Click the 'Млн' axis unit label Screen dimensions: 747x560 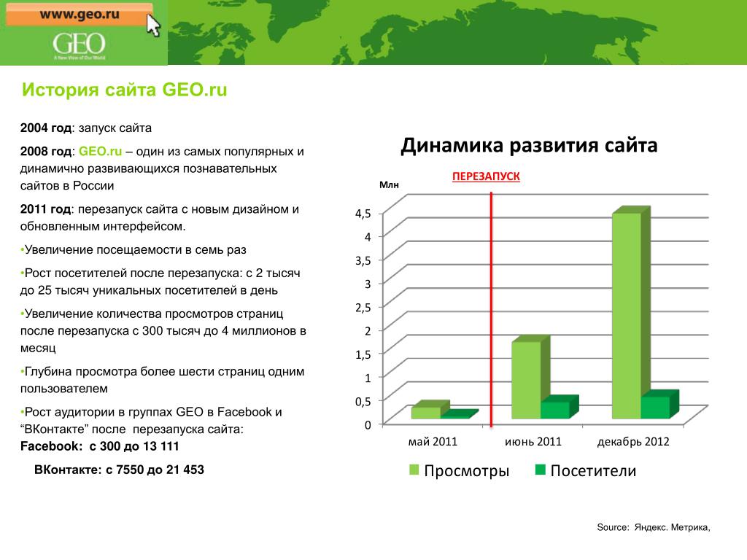click(389, 184)
